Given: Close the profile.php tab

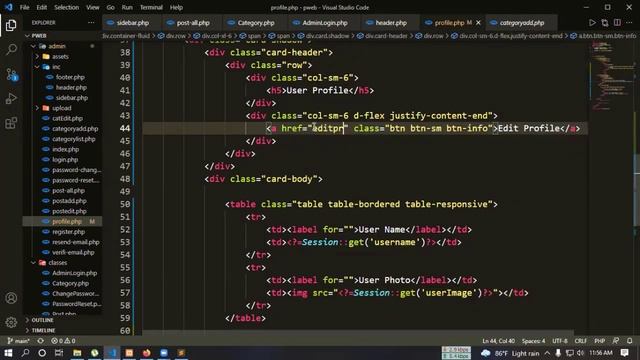Looking at the screenshot, I should click(478, 23).
